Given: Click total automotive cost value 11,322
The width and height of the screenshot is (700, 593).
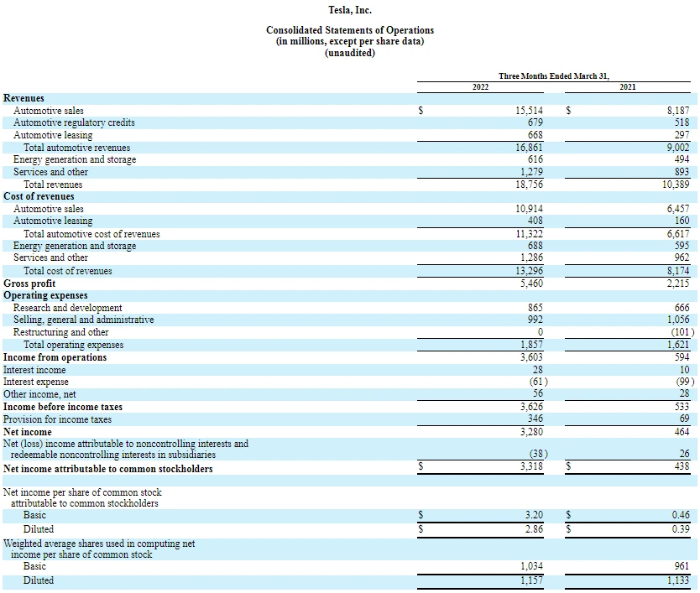Looking at the screenshot, I should 530,234.
